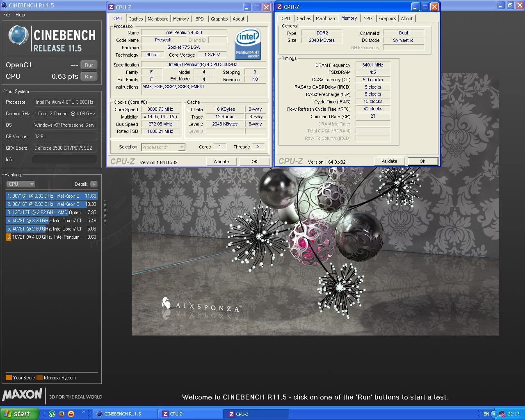This screenshot has width=525, height=420.
Task: Click the Windows Start button
Action: [x=19, y=414]
